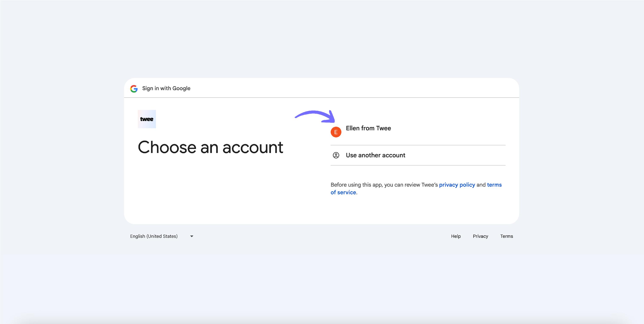The image size is (644, 324).
Task: Select the orange E avatar icon
Action: (336, 132)
